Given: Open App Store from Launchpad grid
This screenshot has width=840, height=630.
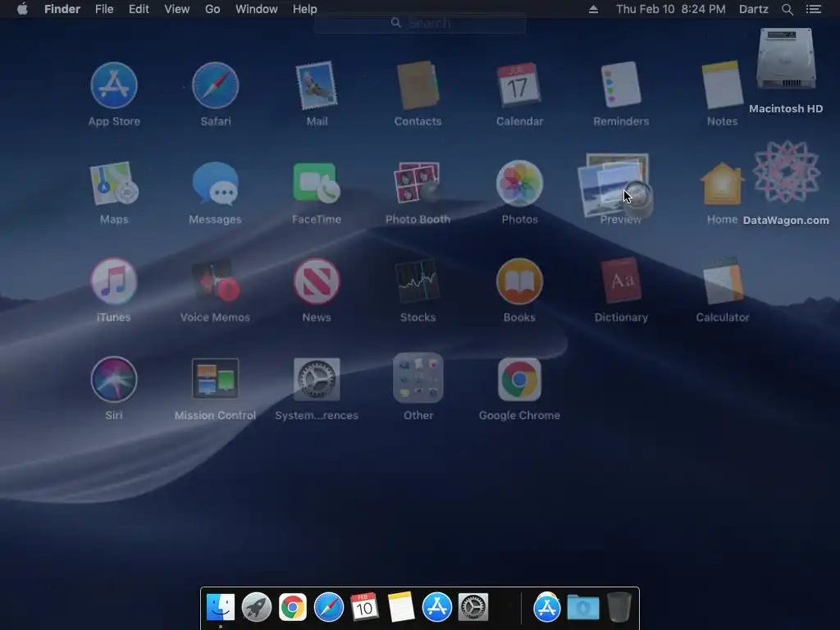Looking at the screenshot, I should tap(114, 85).
